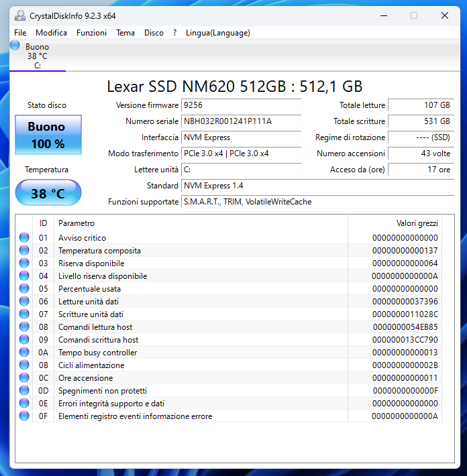Click the Versione firmware field 9256
Image resolution: width=467 pixels, height=476 pixels.
pos(242,105)
